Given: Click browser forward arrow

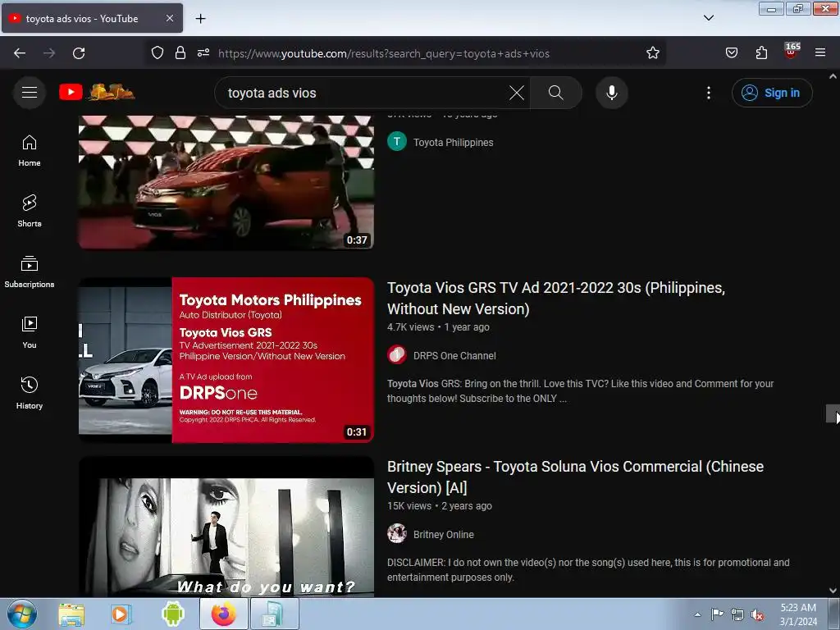Looking at the screenshot, I should tap(49, 53).
